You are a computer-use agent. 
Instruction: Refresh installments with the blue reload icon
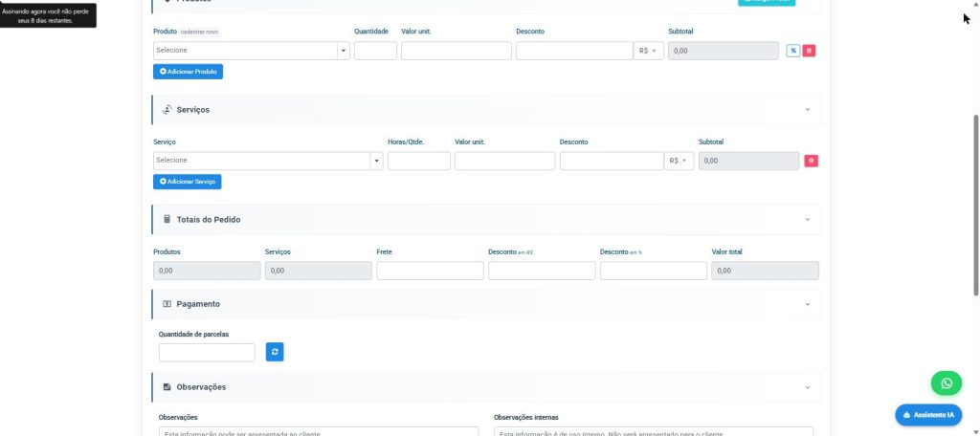coord(275,352)
